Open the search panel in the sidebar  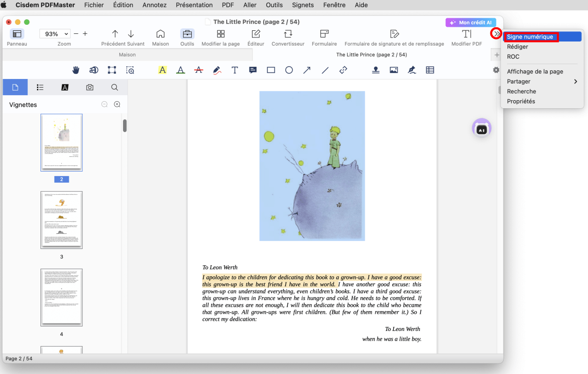pyautogui.click(x=114, y=87)
